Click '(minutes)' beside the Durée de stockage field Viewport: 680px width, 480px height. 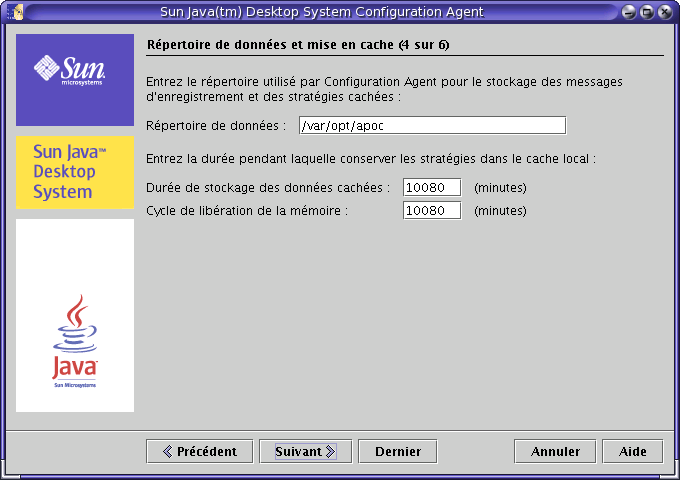pos(500,188)
